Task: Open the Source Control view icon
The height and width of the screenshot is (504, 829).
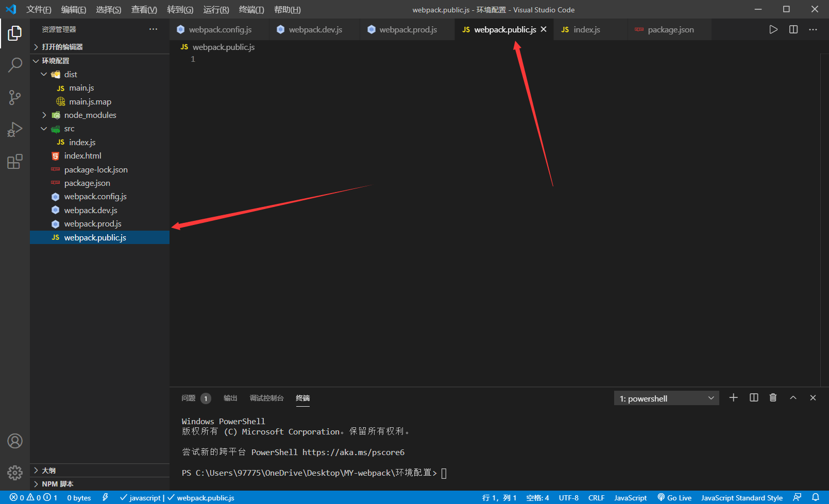Action: pos(15,97)
